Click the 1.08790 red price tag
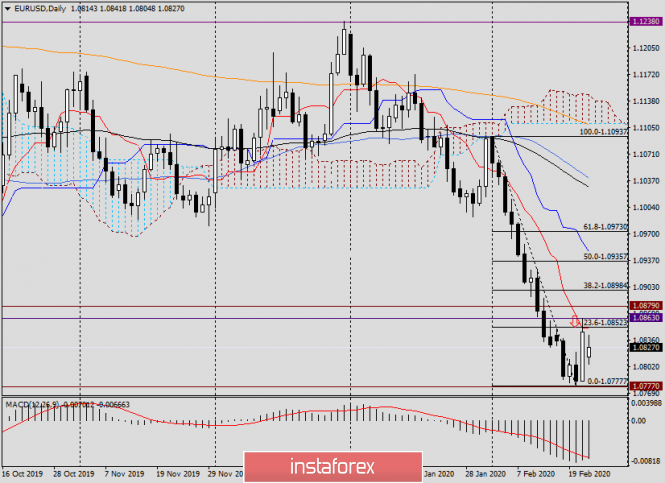 coord(641,305)
